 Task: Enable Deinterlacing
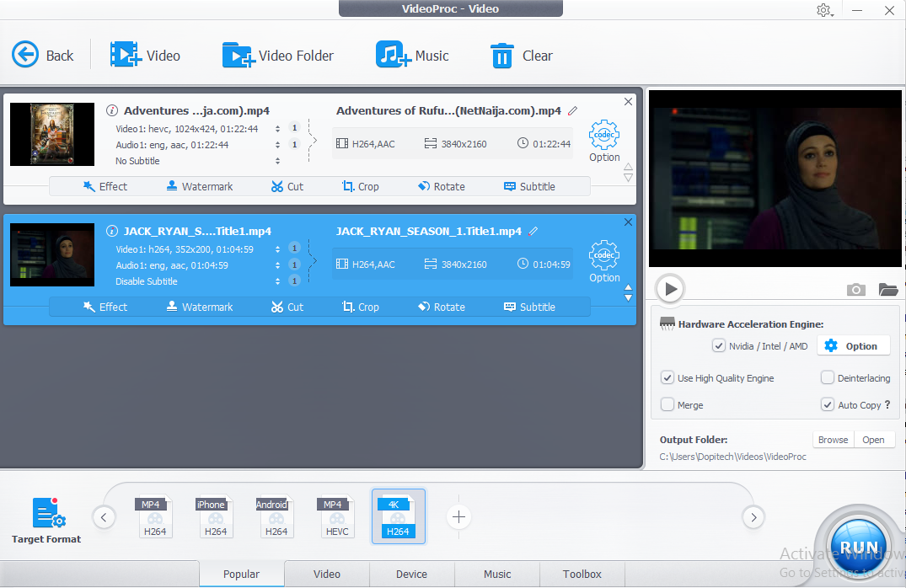826,377
